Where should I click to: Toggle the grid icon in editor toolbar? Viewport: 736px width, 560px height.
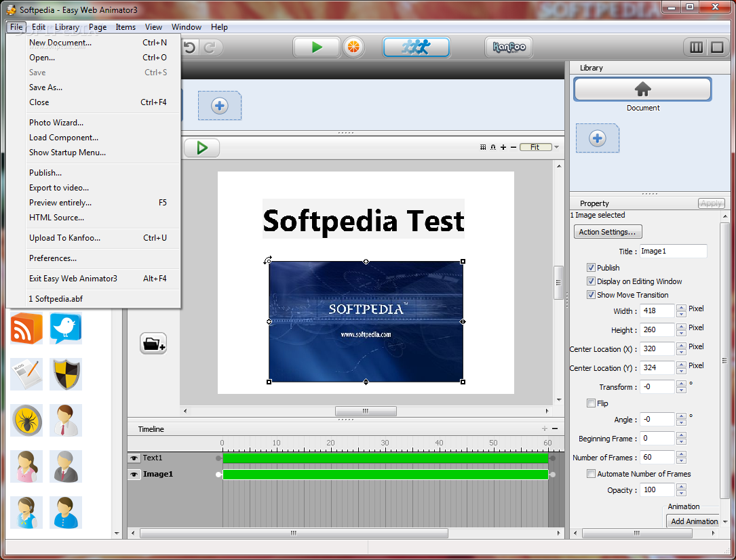coord(483,147)
